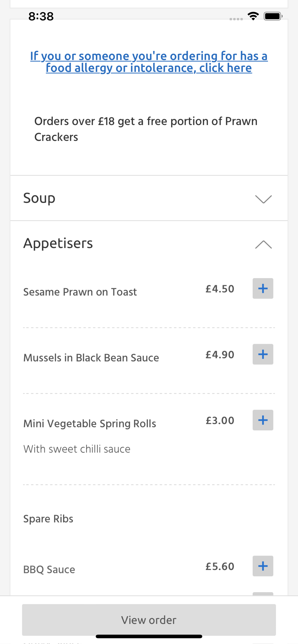Add Sesame Prawn on Toast to order
Viewport: 298px width, 644px height.
tap(263, 288)
